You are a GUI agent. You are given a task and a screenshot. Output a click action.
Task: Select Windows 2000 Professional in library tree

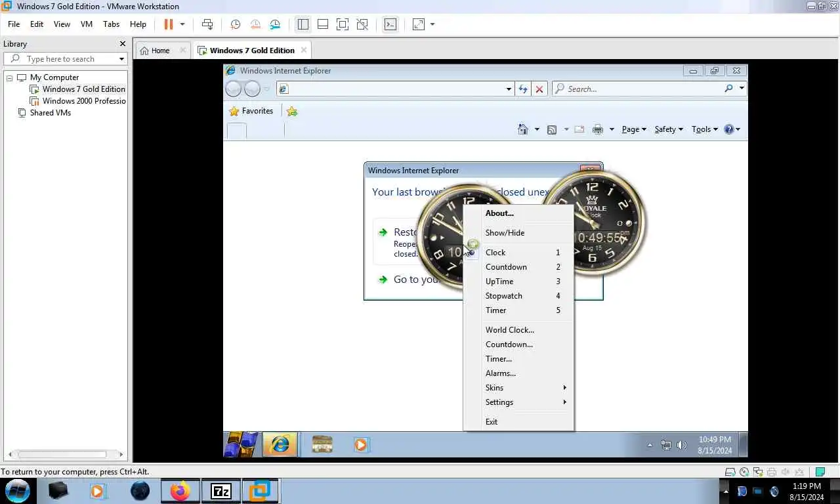pyautogui.click(x=84, y=101)
